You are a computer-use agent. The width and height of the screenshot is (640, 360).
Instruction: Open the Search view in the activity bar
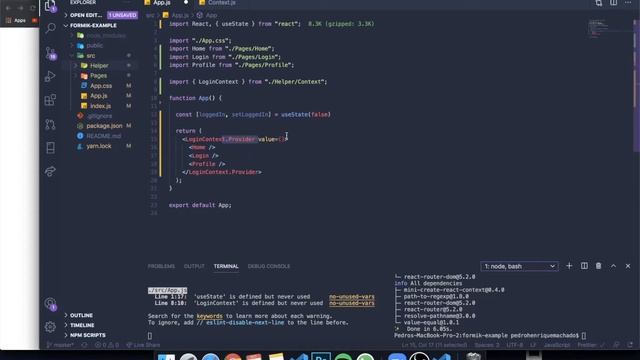point(51,28)
